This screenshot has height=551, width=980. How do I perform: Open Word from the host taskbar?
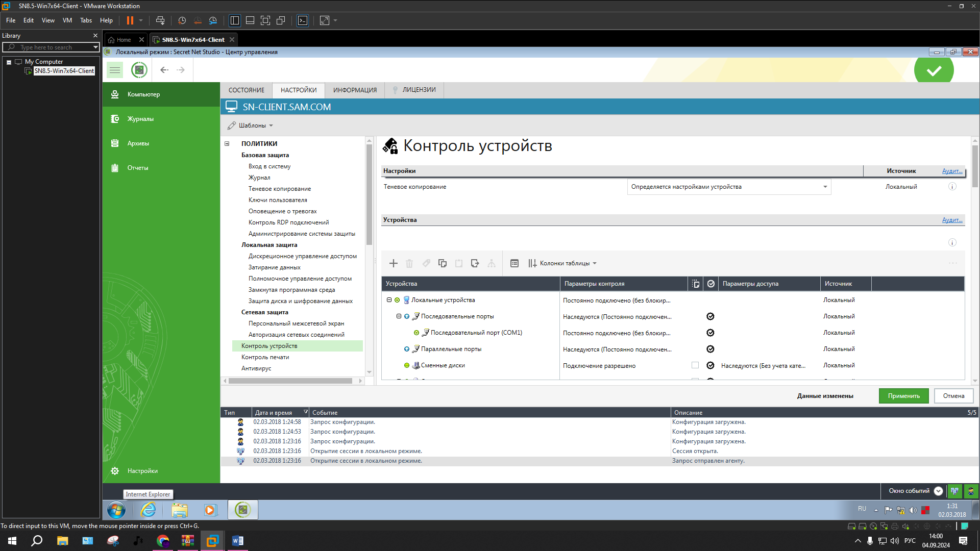click(237, 541)
